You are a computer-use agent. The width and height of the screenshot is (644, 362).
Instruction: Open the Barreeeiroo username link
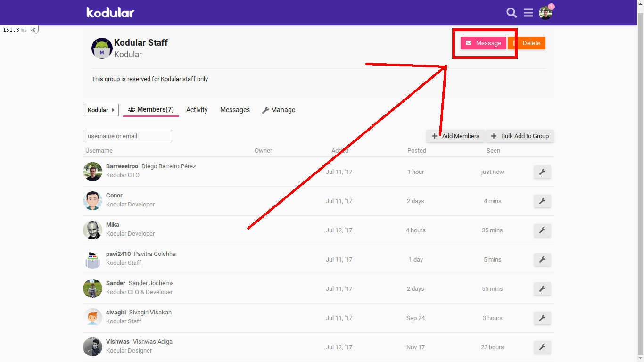122,166
